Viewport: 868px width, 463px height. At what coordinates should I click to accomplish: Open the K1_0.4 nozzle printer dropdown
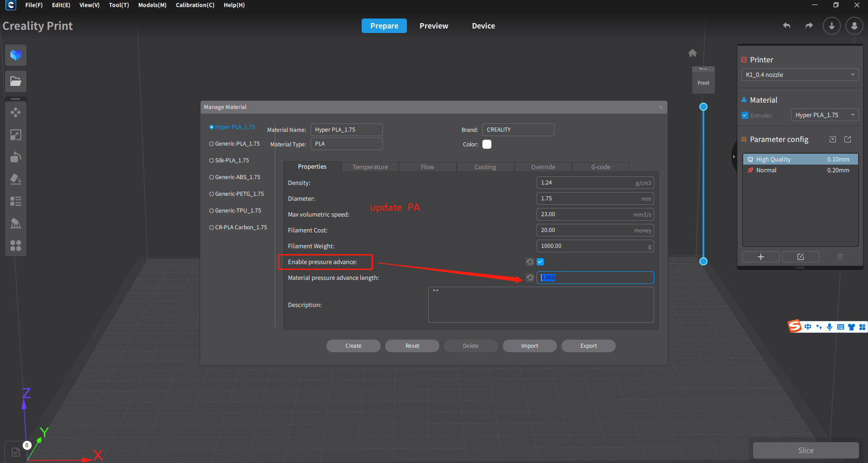click(x=800, y=75)
